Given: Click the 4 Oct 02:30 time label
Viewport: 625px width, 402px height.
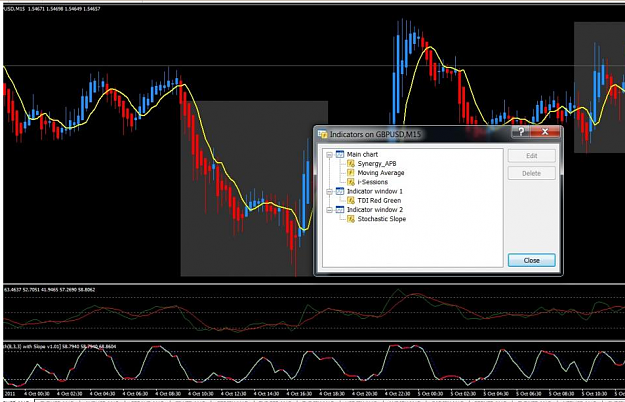Looking at the screenshot, I should coord(70,394).
